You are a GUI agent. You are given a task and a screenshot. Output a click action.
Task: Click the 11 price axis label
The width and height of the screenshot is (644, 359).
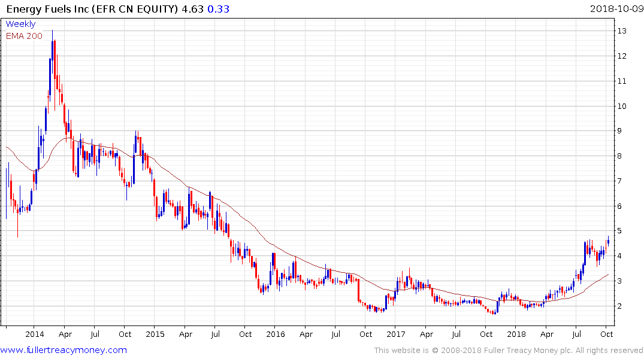[621, 81]
